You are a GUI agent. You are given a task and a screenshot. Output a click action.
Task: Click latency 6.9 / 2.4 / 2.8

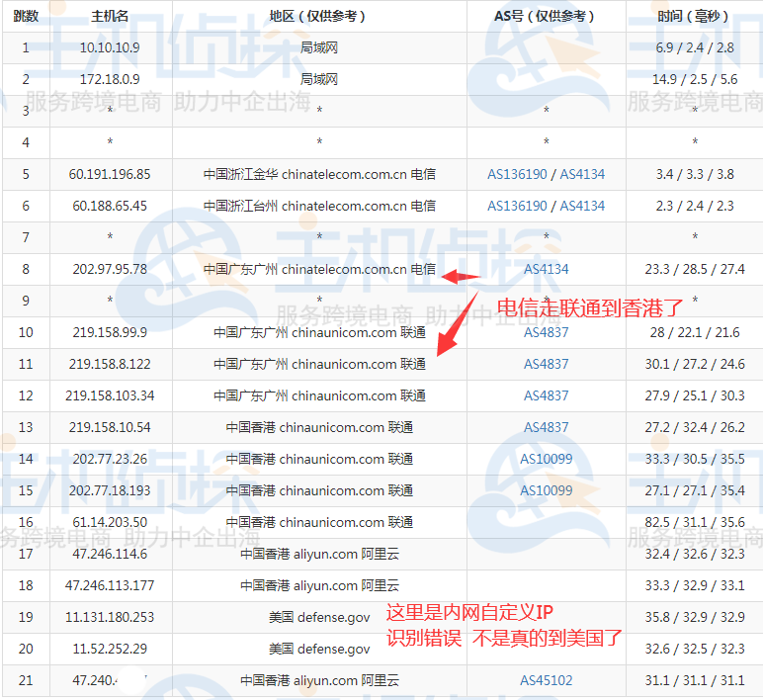pos(695,47)
